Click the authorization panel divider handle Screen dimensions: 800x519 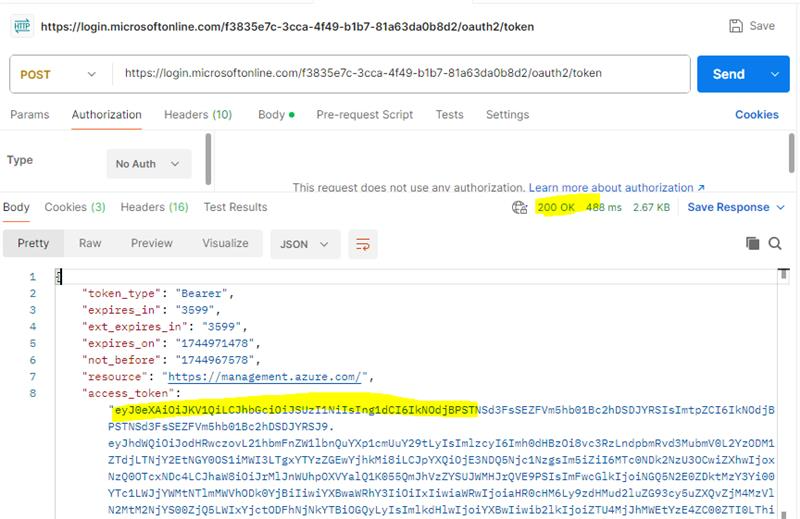tap(208, 159)
